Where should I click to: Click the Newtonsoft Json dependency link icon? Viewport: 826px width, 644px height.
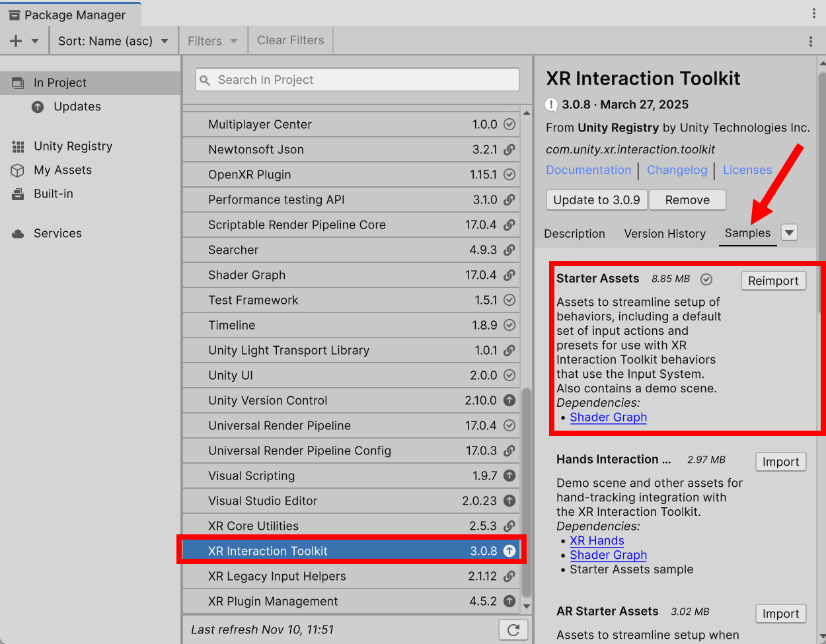pos(509,149)
